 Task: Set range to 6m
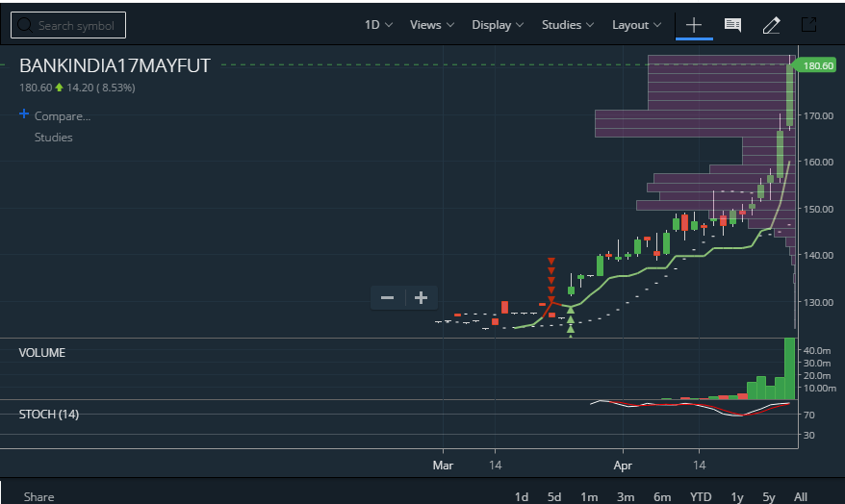pos(662,496)
